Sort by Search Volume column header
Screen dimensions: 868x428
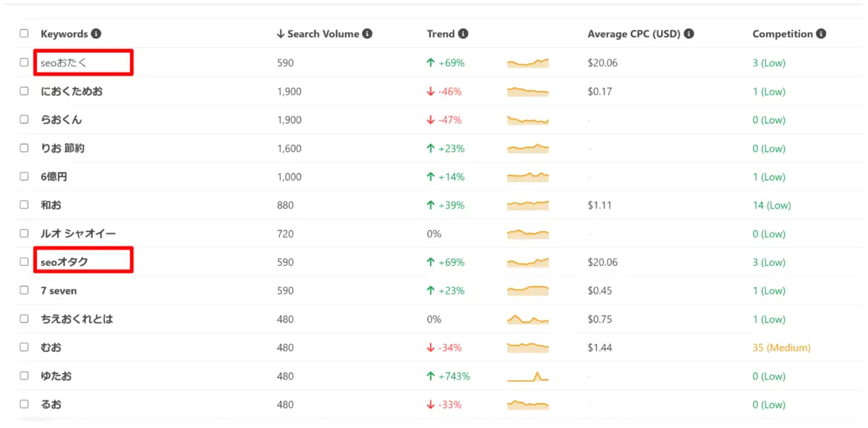[x=322, y=34]
